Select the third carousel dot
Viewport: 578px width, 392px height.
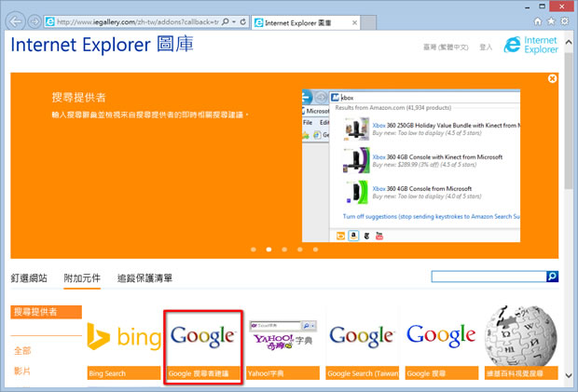tap(284, 250)
